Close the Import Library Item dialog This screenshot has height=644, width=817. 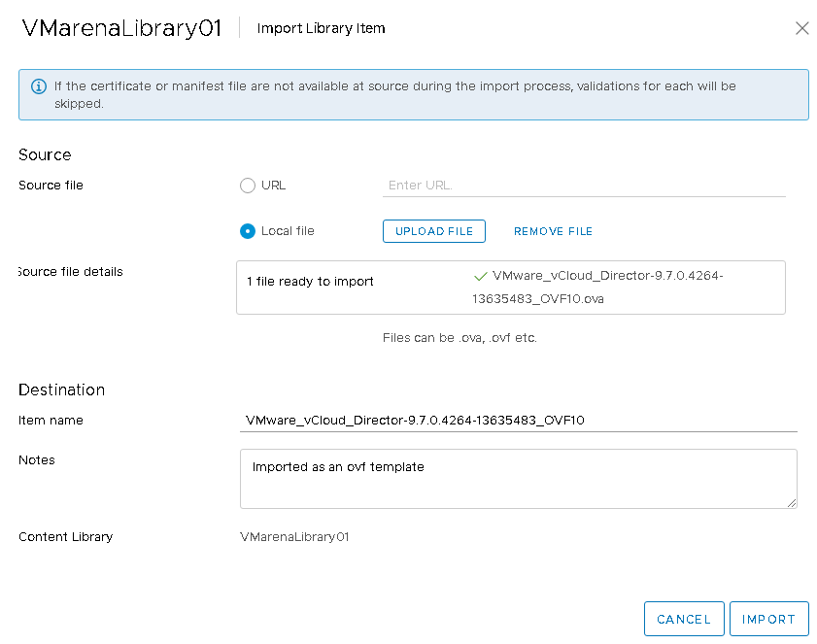coord(801,28)
